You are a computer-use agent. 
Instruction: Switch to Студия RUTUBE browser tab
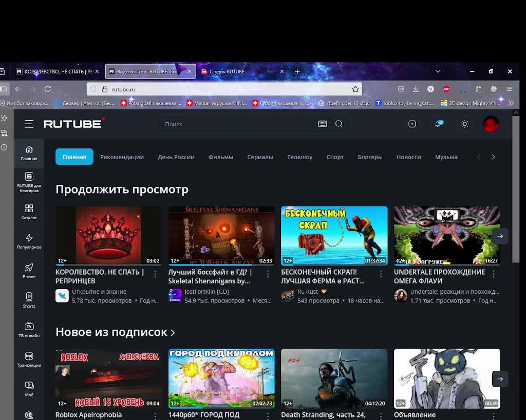point(241,71)
